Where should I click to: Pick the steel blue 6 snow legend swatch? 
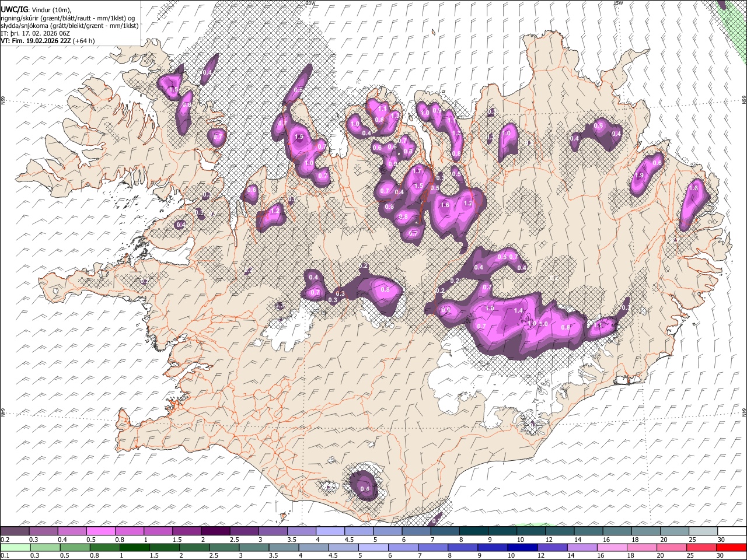click(416, 531)
